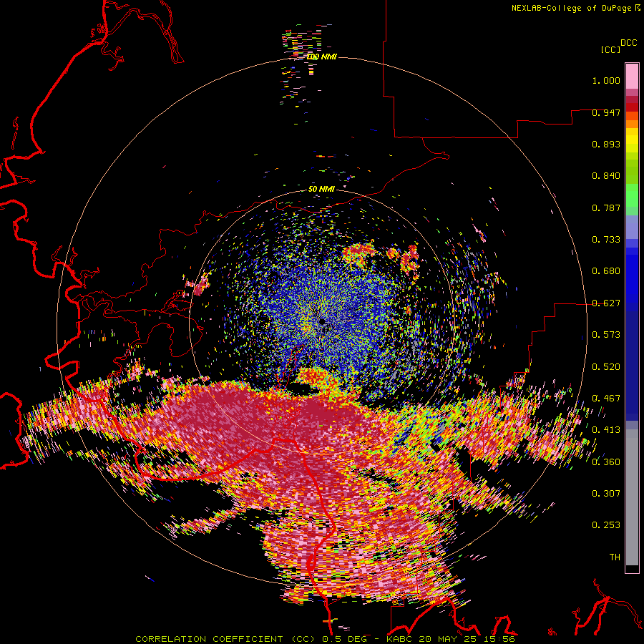Select the 0.840 scale value
Image resolution: width=644 pixels, height=644 pixels.
(606, 176)
